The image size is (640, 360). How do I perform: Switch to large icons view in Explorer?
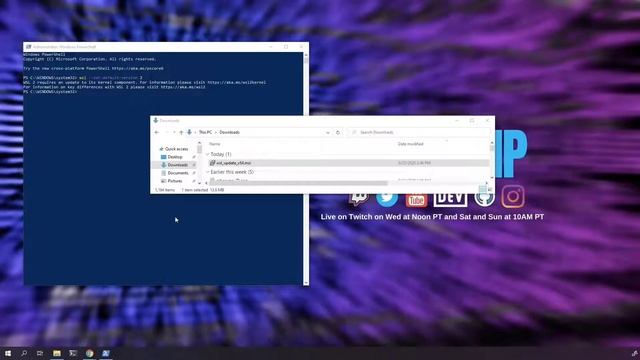tap(489, 190)
